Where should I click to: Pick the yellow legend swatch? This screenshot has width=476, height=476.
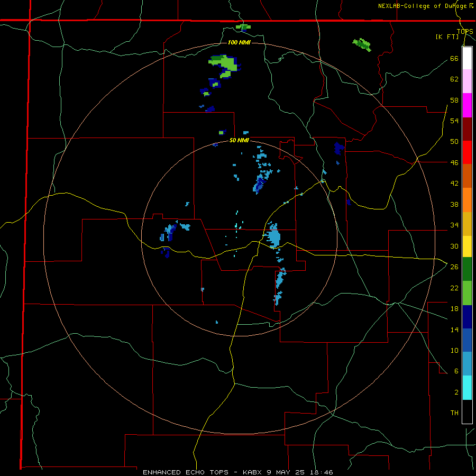point(467,246)
